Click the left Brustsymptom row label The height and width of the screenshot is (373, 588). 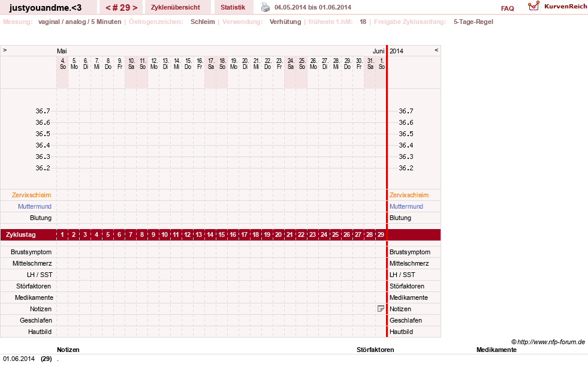31,252
